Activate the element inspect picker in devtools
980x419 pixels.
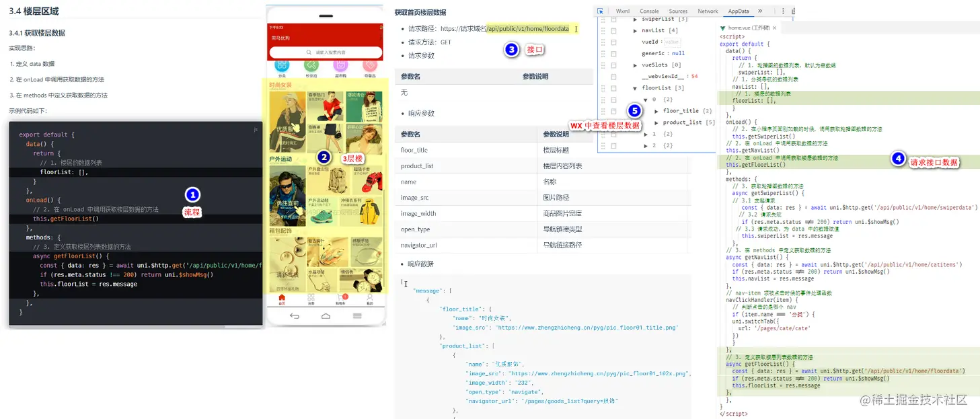(x=600, y=11)
